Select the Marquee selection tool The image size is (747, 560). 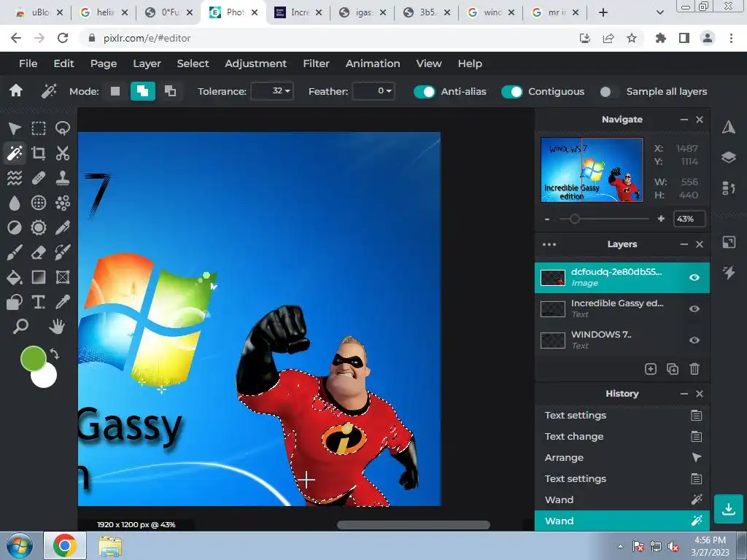point(39,128)
